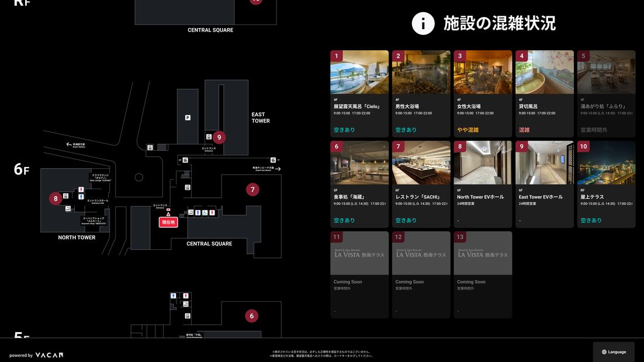This screenshot has width=644, height=362.
Task: Select the Coming Soon card numbered 12
Action: click(x=421, y=274)
